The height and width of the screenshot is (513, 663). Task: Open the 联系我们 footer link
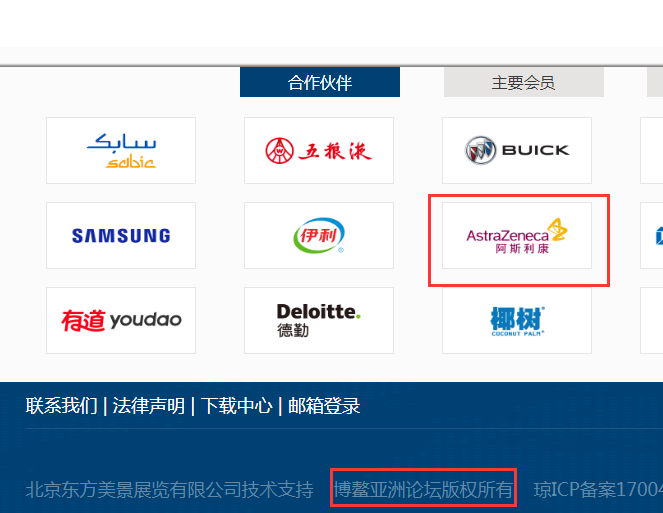click(61, 406)
